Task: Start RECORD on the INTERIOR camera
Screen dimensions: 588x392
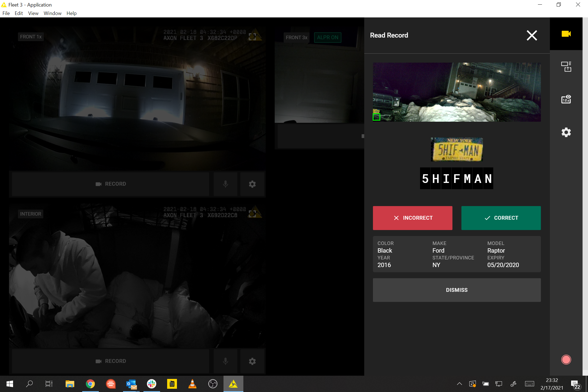Action: (x=111, y=361)
